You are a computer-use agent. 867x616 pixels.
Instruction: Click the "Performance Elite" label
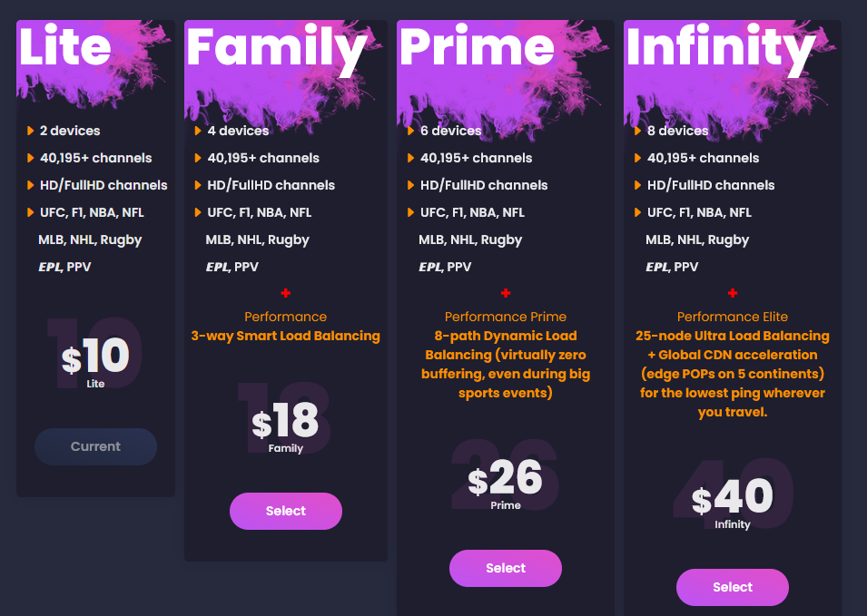[733, 317]
